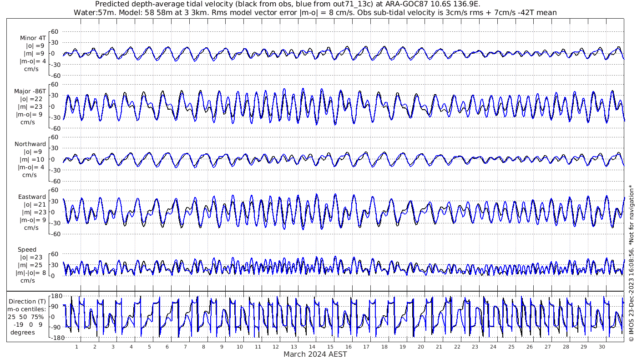Click x-axis date label 8
Screen dimensions: 637x364
(203, 347)
